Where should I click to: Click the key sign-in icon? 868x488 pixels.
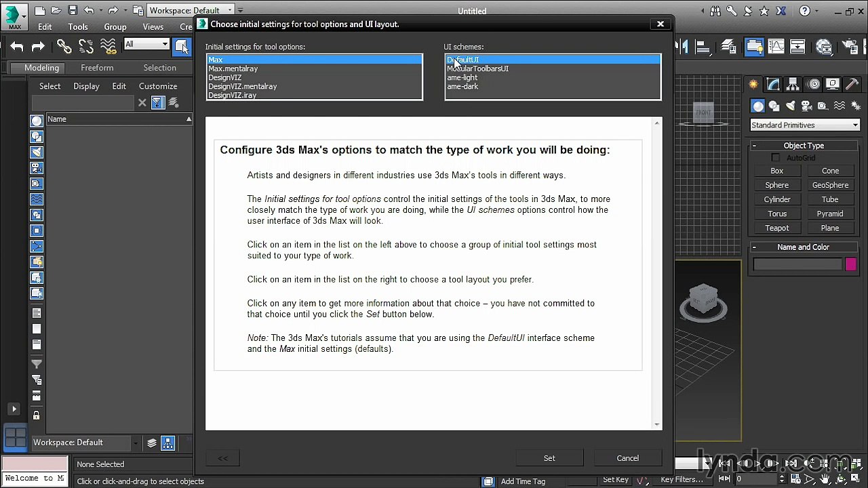[x=732, y=11]
